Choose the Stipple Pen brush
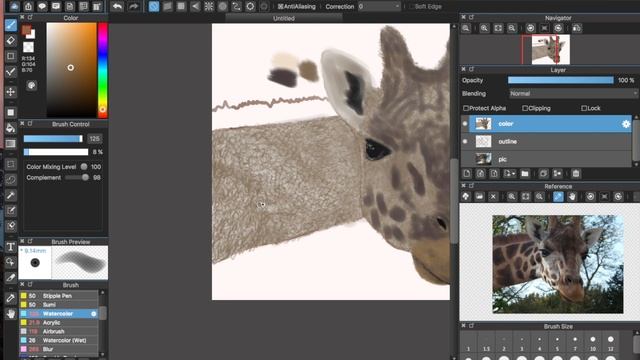Screen dimensions: 640x360 pyautogui.click(x=58, y=296)
